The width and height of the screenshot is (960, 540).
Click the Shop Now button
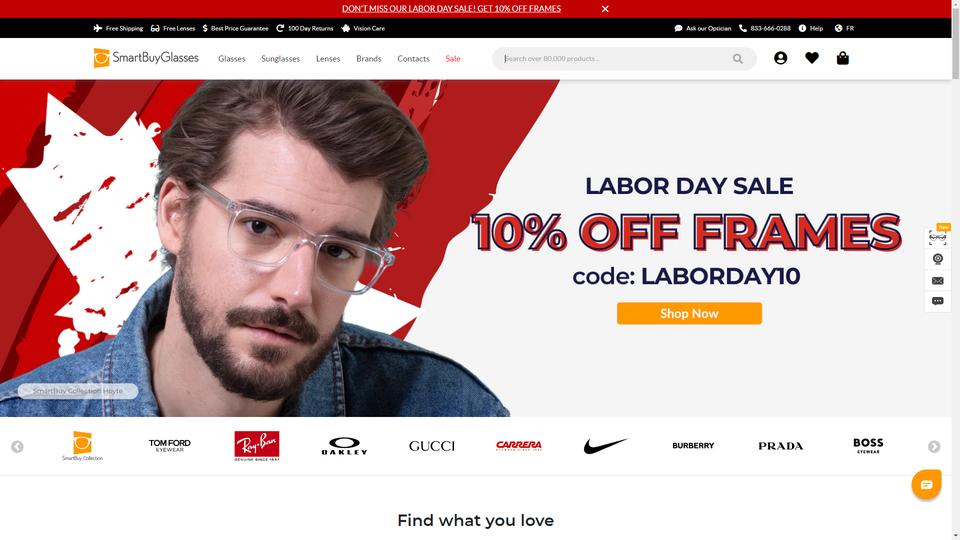click(689, 313)
